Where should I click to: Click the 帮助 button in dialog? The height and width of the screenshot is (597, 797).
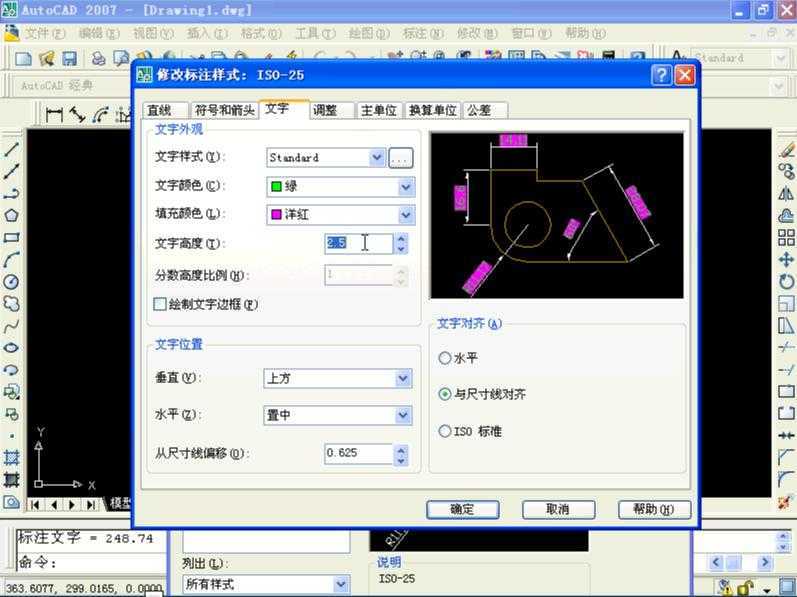pos(654,510)
